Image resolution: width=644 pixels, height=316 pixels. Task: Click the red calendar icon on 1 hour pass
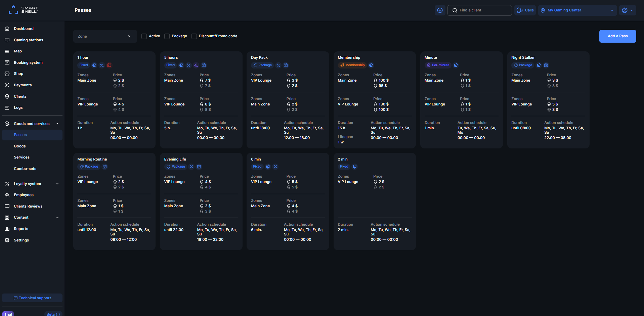[109, 65]
